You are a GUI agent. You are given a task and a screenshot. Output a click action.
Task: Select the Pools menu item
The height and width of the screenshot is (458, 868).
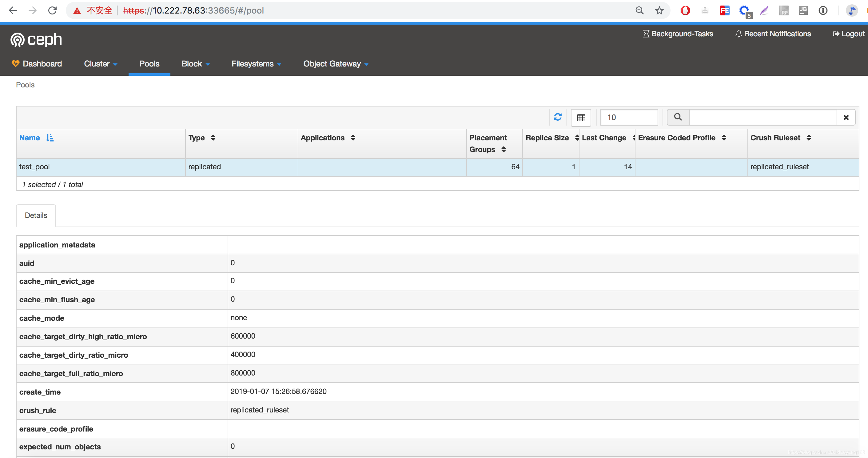149,64
